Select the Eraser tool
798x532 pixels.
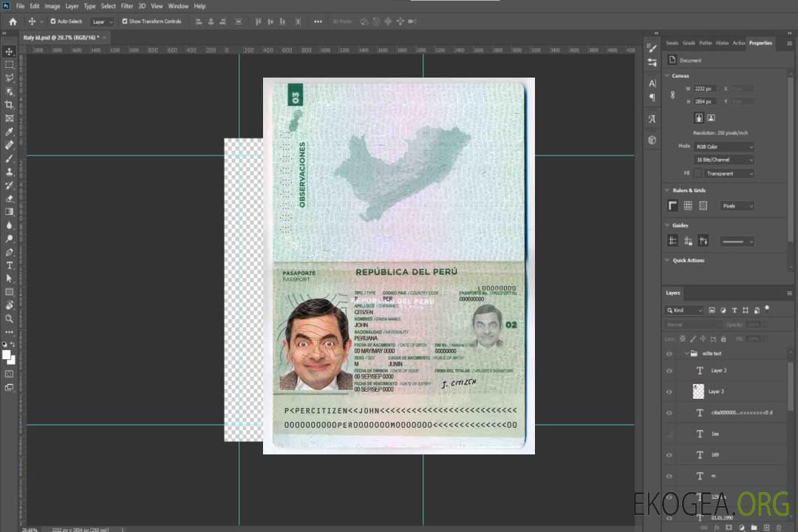tap(9, 199)
